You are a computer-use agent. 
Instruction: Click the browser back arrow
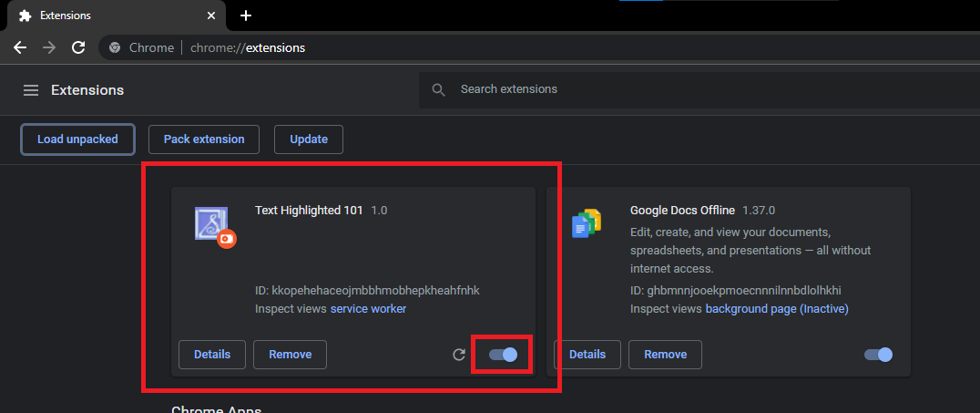[20, 47]
